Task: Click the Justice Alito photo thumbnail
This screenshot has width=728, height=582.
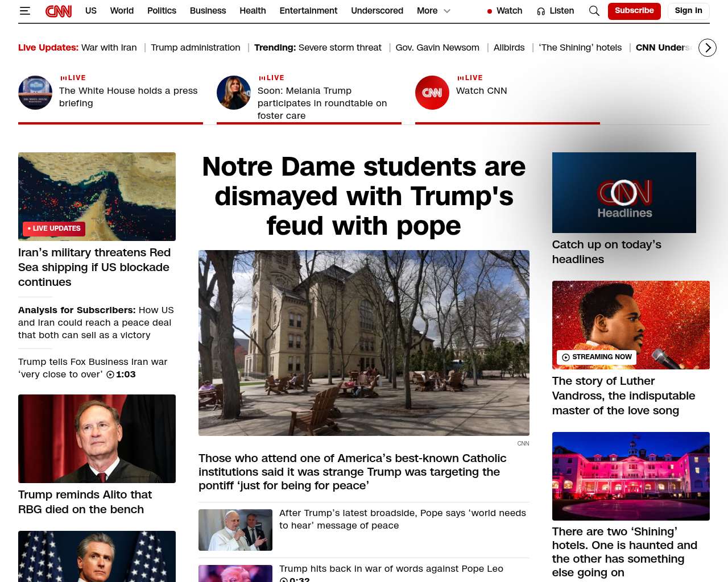Action: point(97,438)
